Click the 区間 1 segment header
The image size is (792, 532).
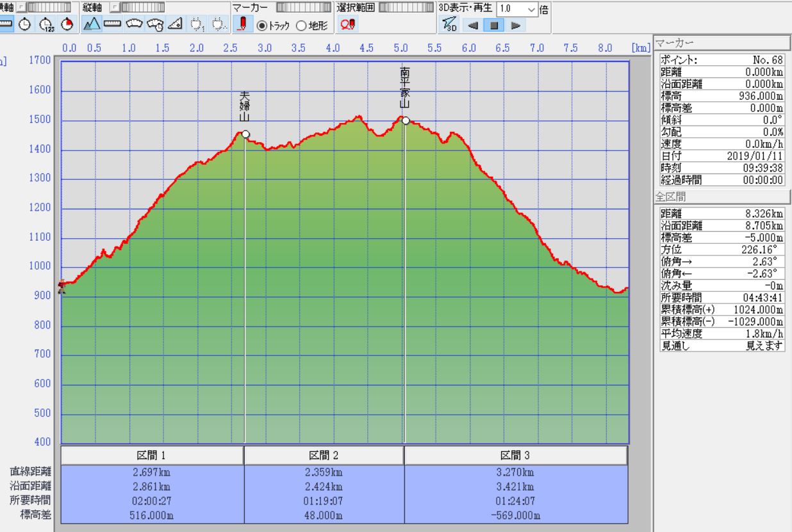click(152, 455)
